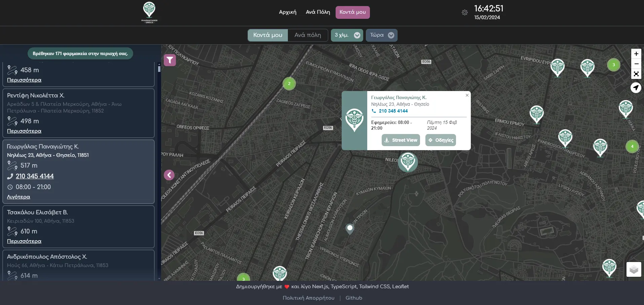This screenshot has width=644, height=305.
Task: Open the "3 χλμ." distance dropdown
Action: point(347,35)
